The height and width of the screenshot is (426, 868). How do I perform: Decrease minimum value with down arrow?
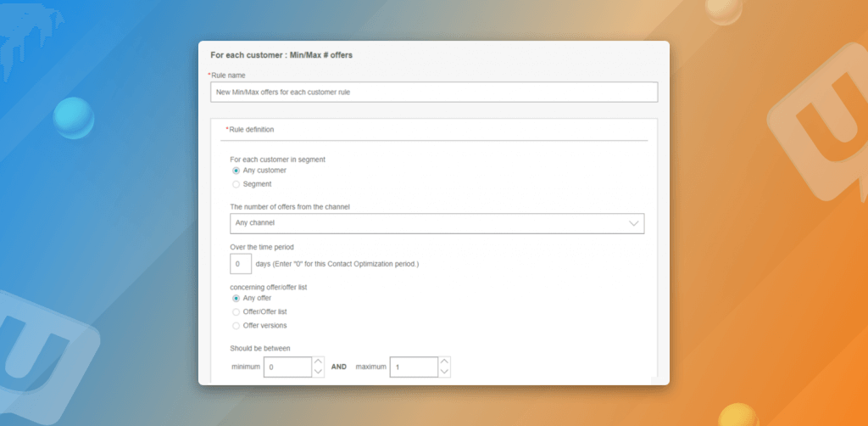318,372
